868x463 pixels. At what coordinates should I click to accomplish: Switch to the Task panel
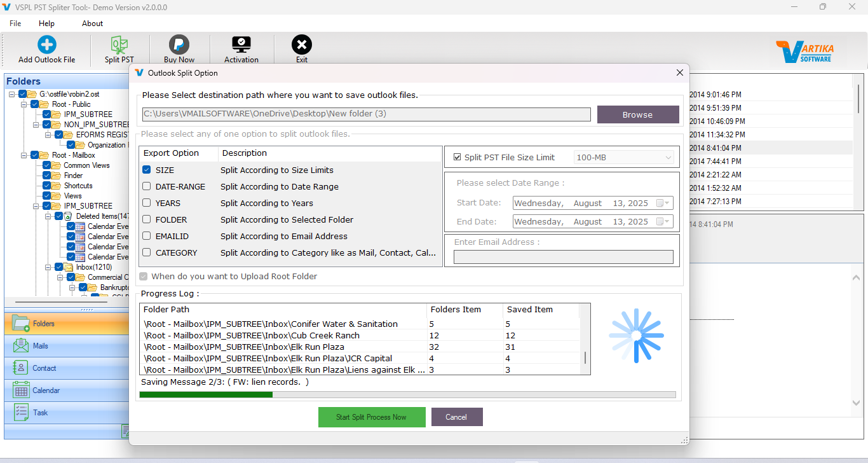(64, 412)
